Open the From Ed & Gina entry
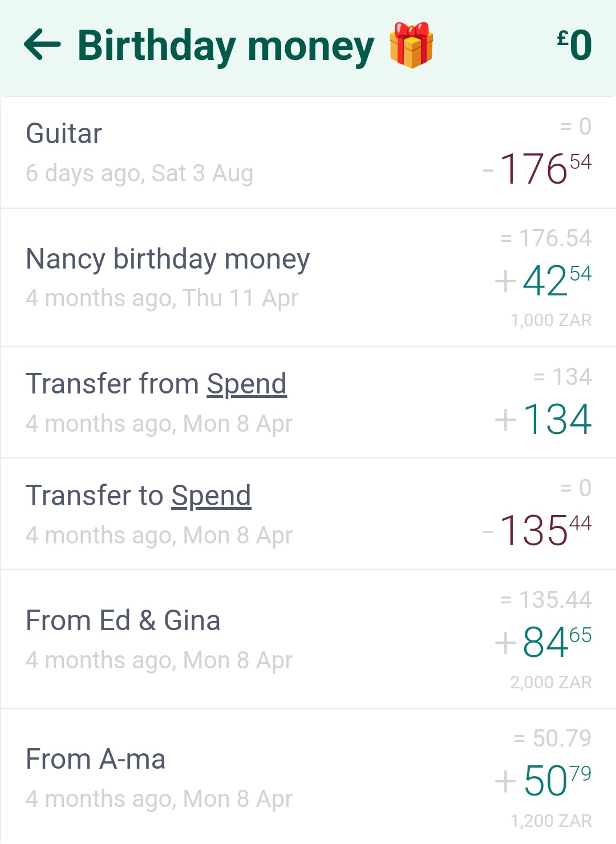 tap(308, 639)
